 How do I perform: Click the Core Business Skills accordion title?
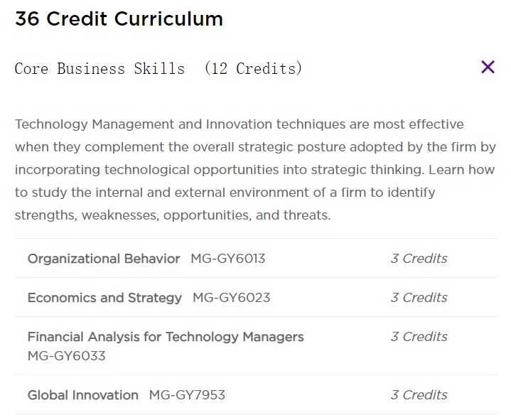point(99,69)
